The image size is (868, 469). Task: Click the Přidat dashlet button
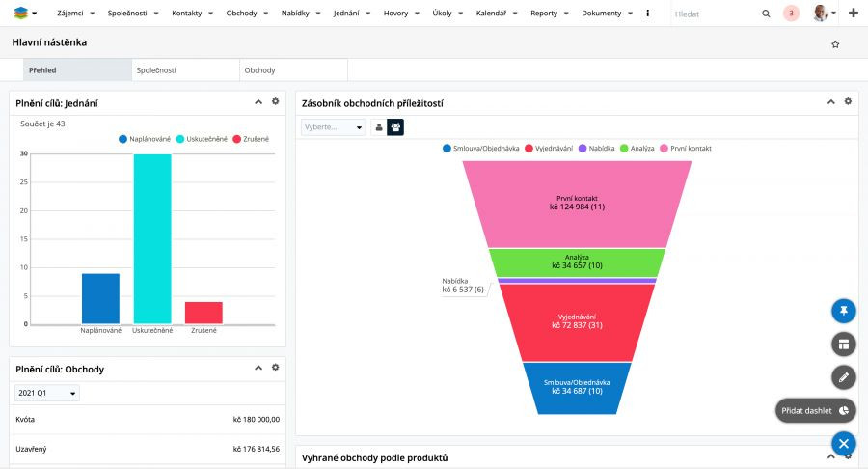pyautogui.click(x=815, y=411)
